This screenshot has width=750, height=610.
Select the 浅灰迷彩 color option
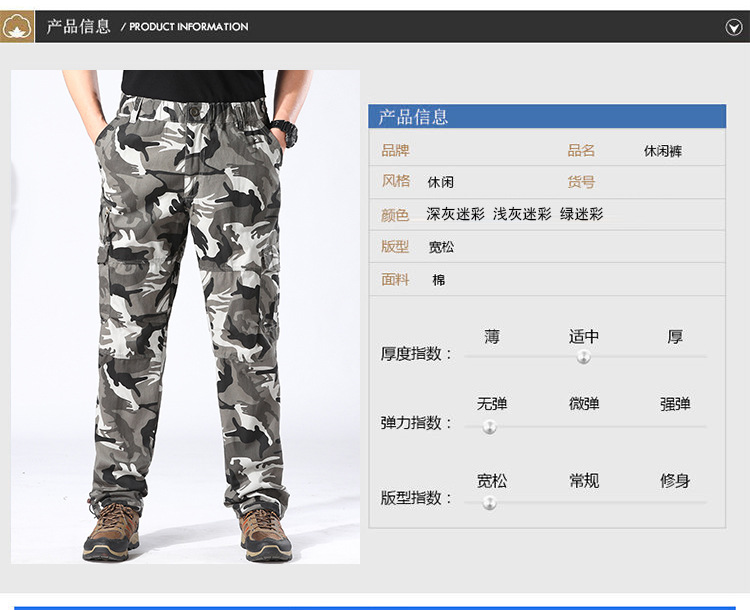(x=522, y=214)
